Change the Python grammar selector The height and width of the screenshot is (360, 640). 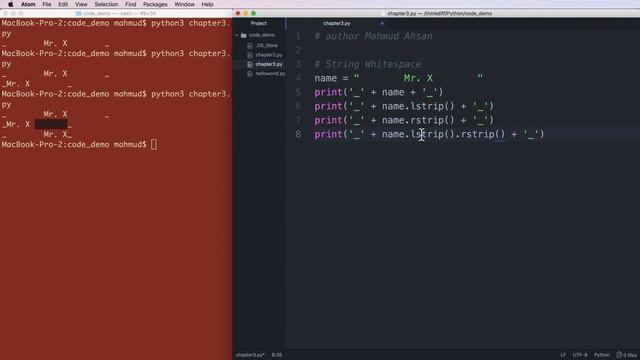[602, 355]
